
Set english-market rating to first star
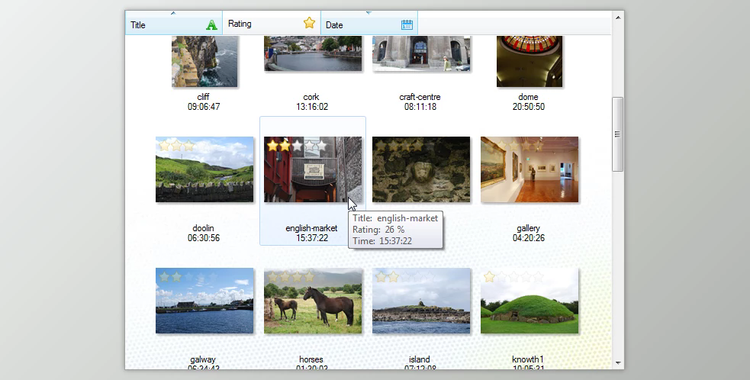point(273,145)
